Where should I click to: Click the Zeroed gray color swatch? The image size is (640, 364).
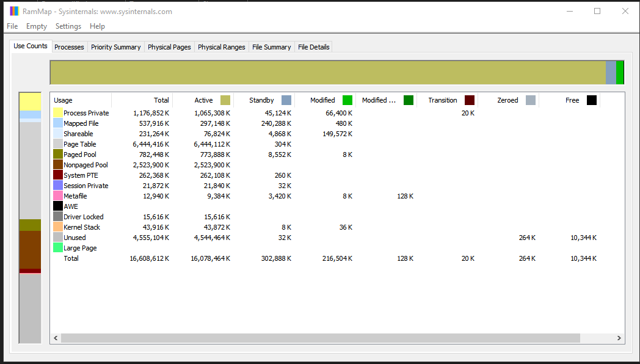tap(531, 100)
